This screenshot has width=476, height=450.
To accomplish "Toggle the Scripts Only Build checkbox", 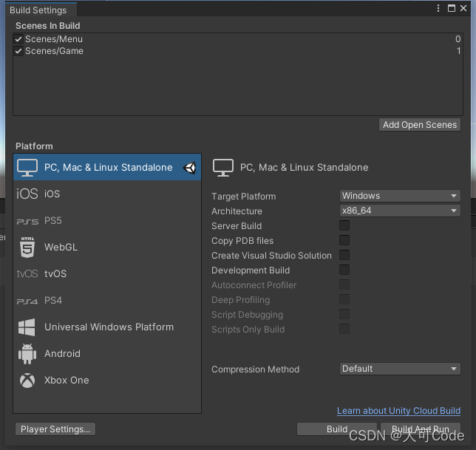I will pyautogui.click(x=344, y=329).
